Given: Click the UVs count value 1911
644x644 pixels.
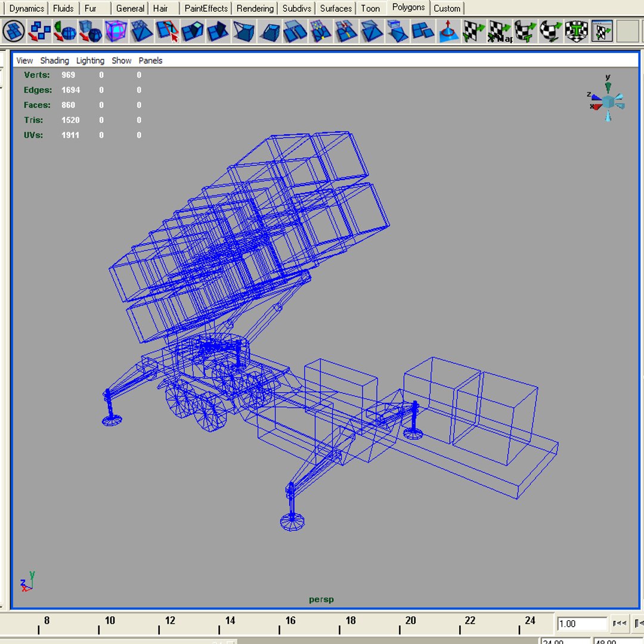Looking at the screenshot, I should pyautogui.click(x=70, y=135).
